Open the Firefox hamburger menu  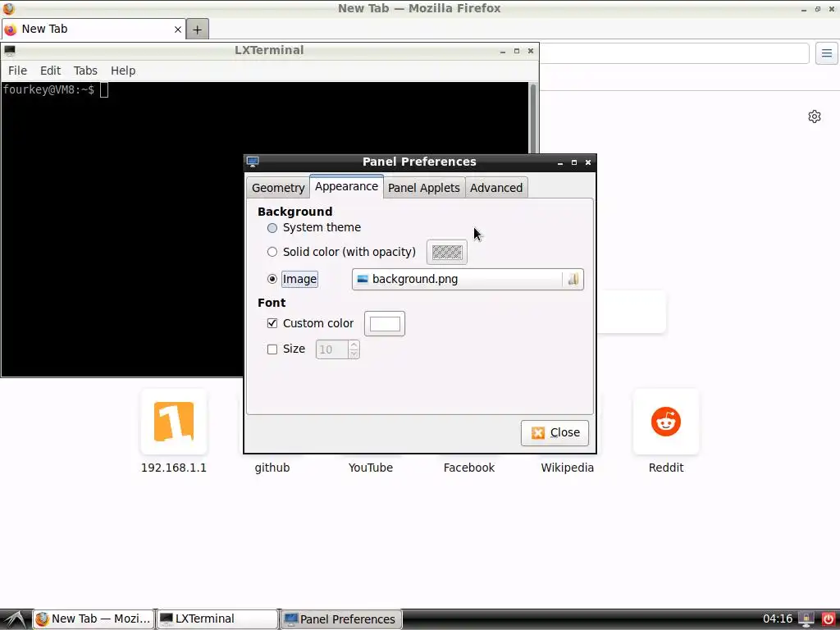(827, 53)
